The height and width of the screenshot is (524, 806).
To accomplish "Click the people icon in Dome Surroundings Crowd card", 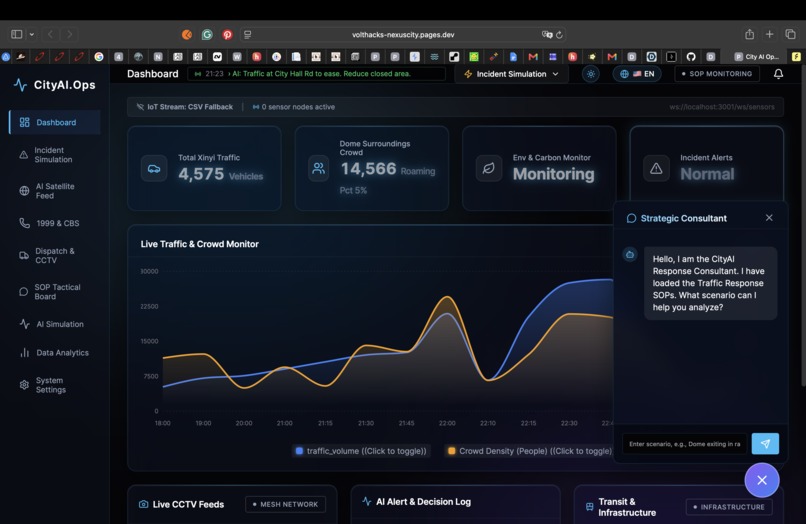I will pyautogui.click(x=318, y=168).
